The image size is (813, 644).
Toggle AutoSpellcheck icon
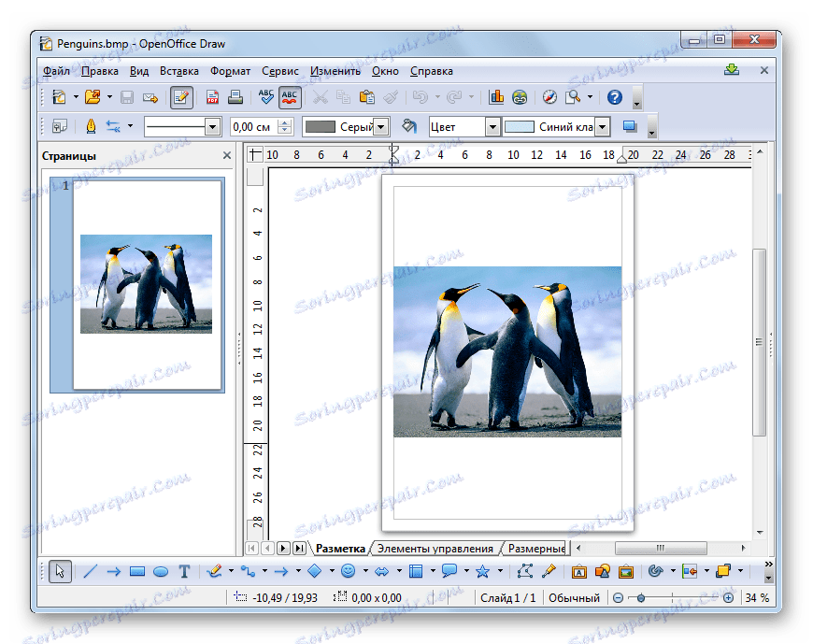[290, 97]
